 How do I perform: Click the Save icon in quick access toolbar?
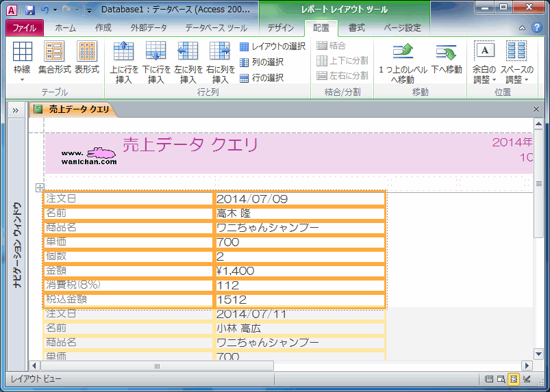[30, 10]
